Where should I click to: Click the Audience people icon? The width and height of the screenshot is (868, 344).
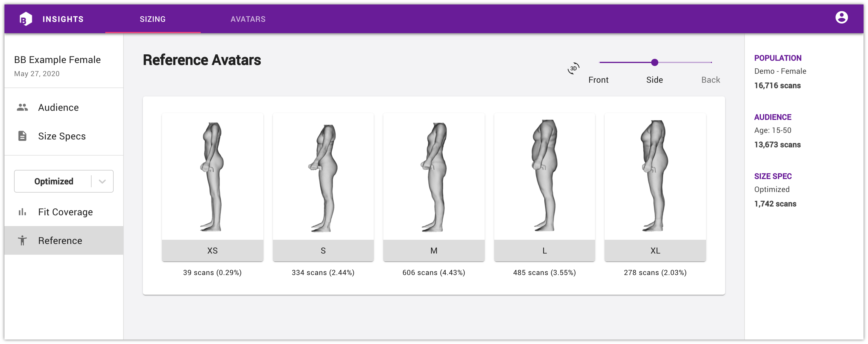pyautogui.click(x=22, y=107)
